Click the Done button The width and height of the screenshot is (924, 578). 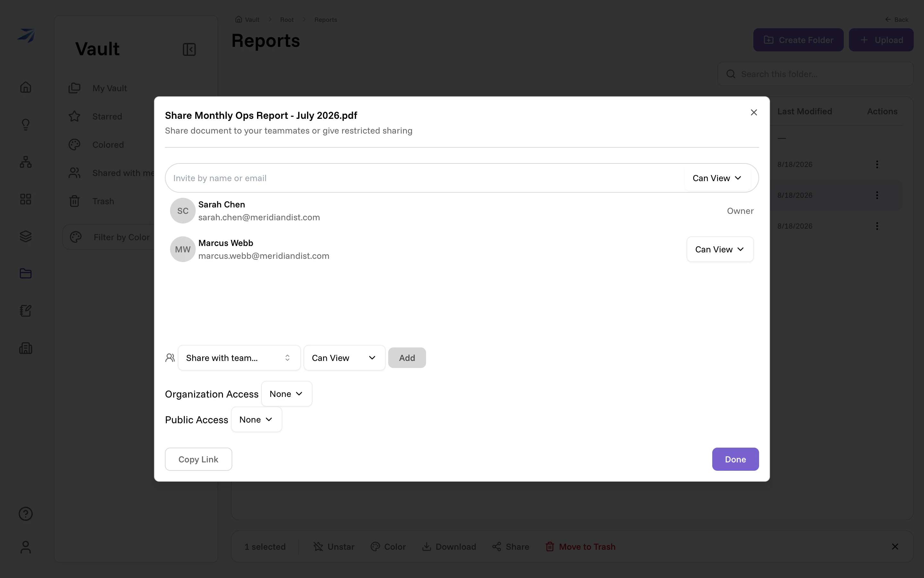735,459
